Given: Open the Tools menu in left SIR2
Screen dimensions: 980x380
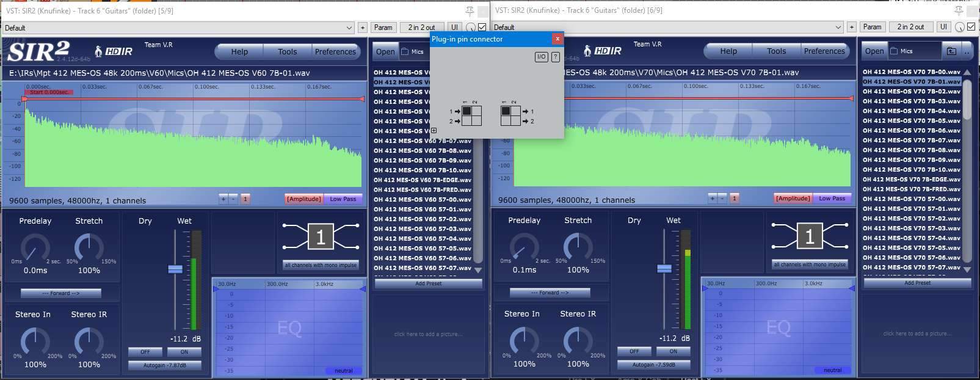Looking at the screenshot, I should (x=287, y=52).
